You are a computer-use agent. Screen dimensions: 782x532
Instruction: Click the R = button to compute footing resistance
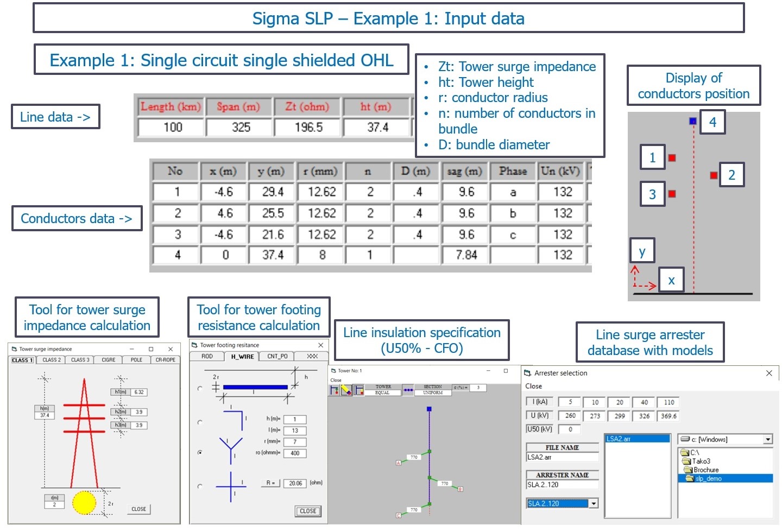pyautogui.click(x=270, y=483)
